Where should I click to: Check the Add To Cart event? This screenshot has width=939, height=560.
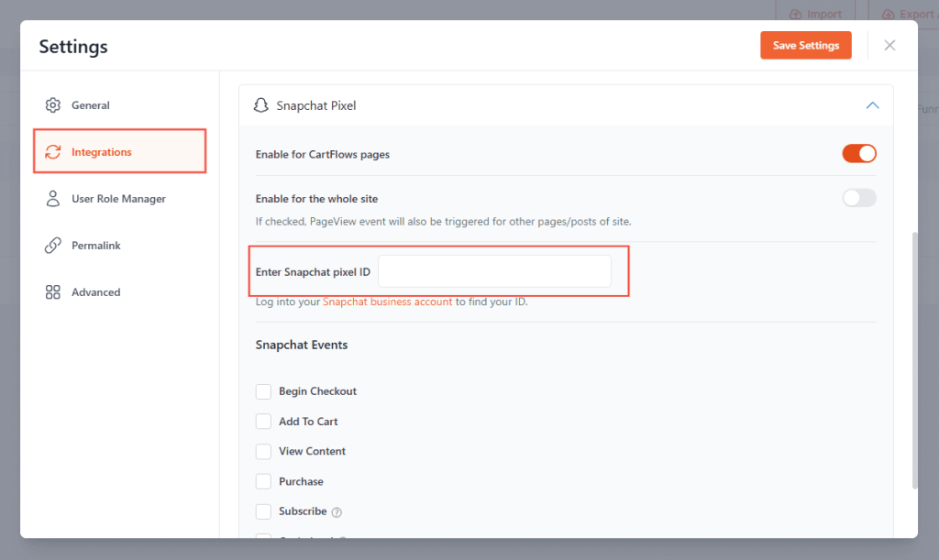(x=263, y=421)
